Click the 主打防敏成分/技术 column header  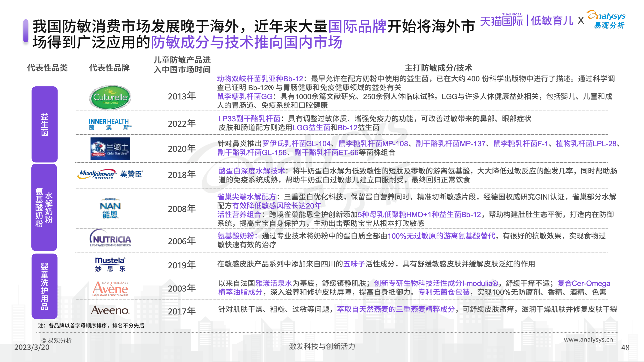(438, 68)
